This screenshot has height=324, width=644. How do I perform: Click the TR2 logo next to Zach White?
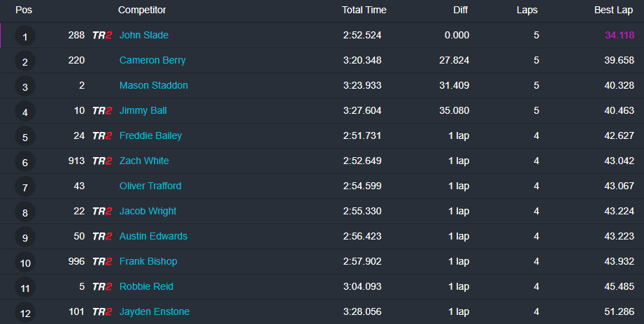pos(102,161)
